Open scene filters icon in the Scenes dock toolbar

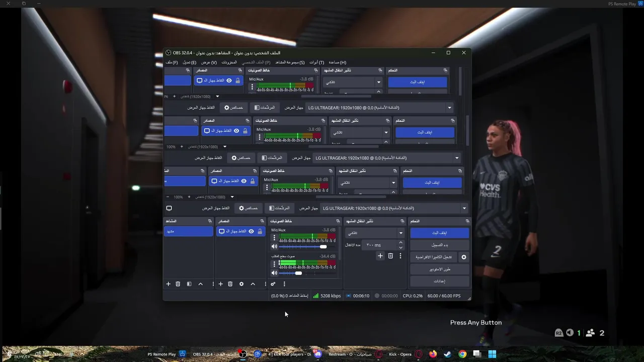point(189,284)
